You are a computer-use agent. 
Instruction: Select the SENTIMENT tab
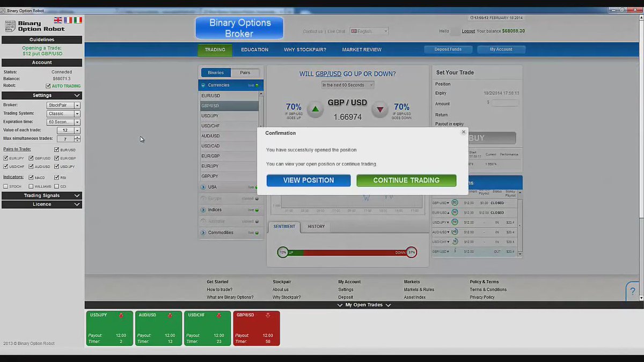[x=284, y=227]
